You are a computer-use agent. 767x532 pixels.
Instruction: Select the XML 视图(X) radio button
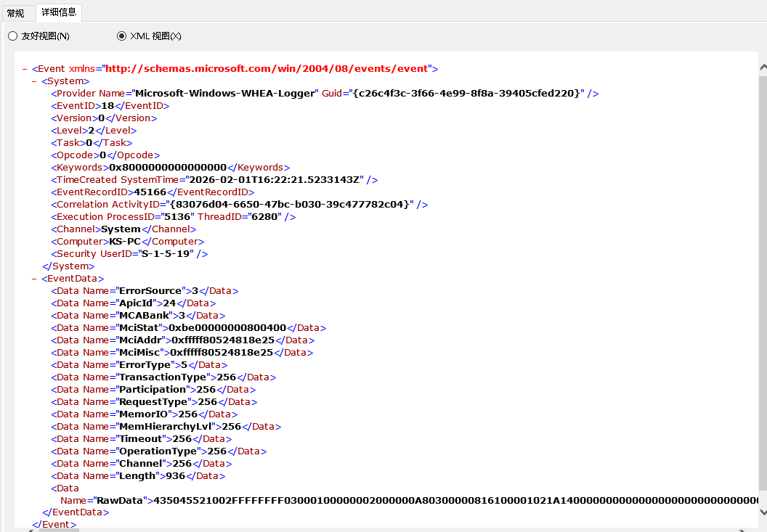pyautogui.click(x=121, y=36)
